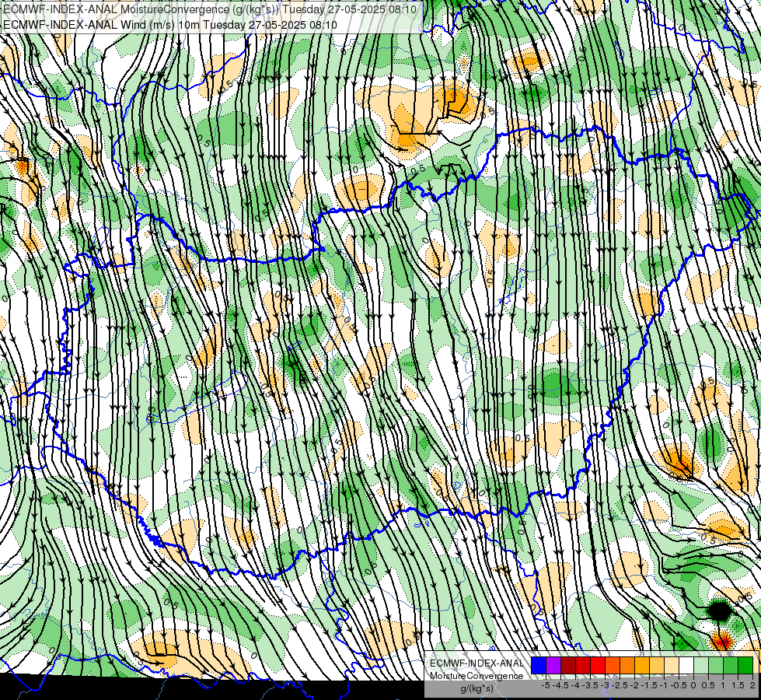761x700 pixels.
Task: Pick the legend swatch between -4.5 and -4
Action: [568, 666]
